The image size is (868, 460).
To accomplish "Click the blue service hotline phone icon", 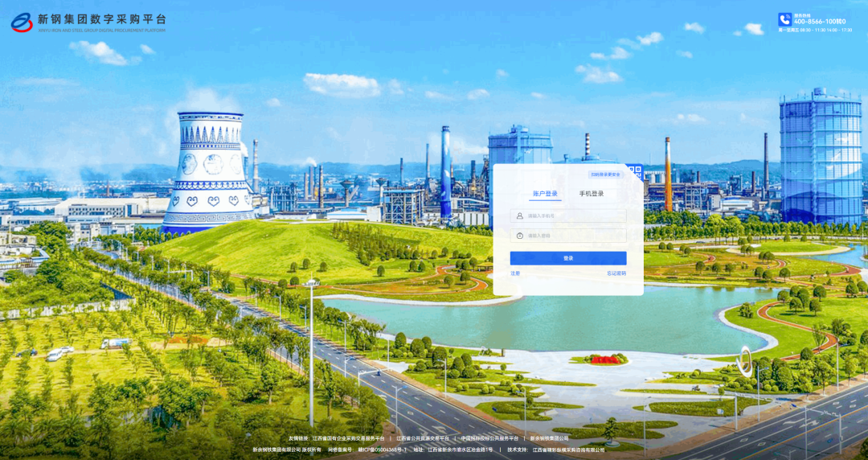I will [784, 19].
